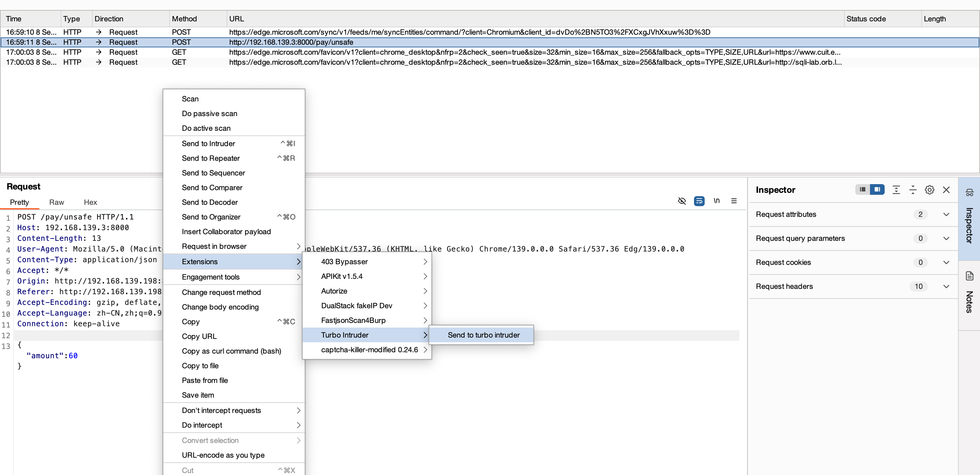The width and height of the screenshot is (980, 475).
Task: Open the Autorize extension submenu
Action: coord(367,291)
